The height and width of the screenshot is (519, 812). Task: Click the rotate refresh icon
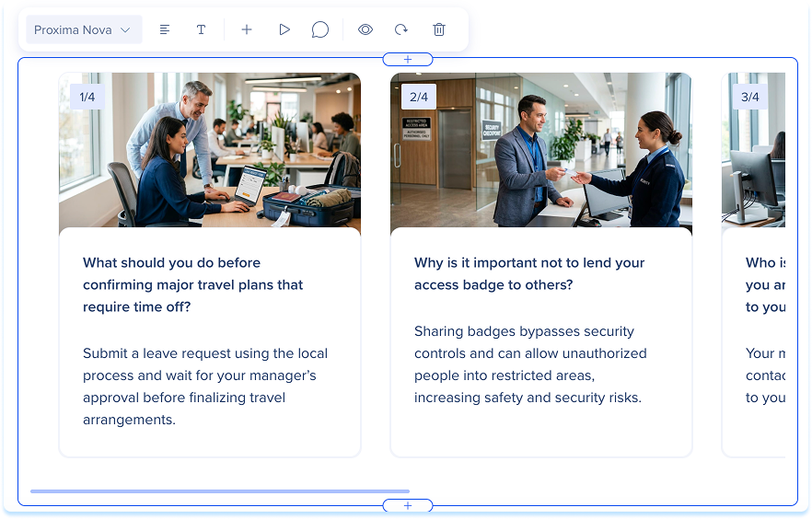pyautogui.click(x=401, y=30)
